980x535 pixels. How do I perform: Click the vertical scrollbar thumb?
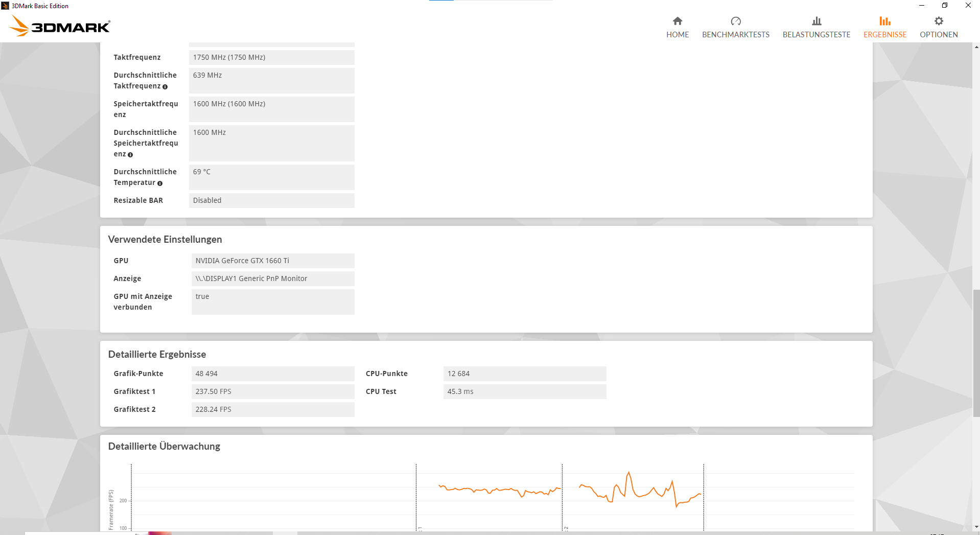point(976,354)
